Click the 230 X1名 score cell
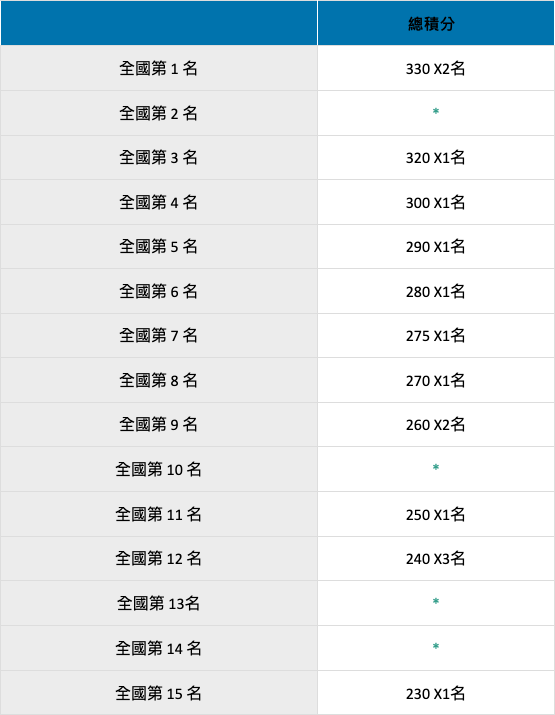The width and height of the screenshot is (555, 715). 436,693
